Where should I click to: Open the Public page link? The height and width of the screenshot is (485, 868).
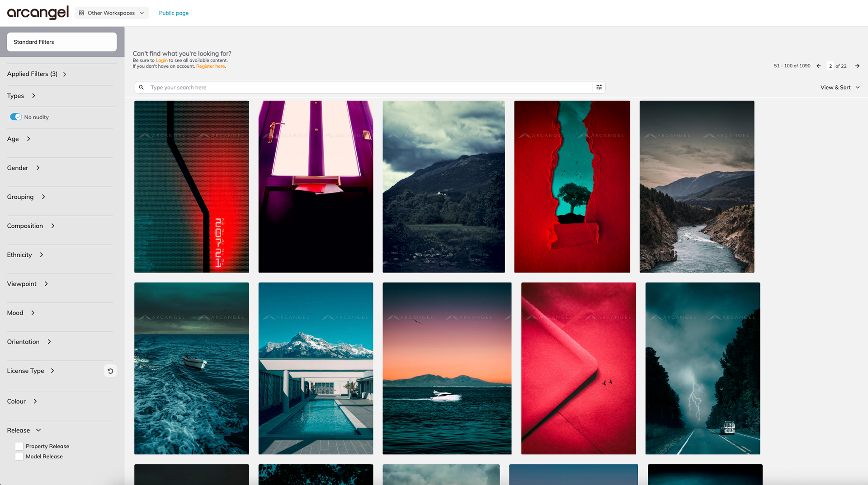point(174,13)
